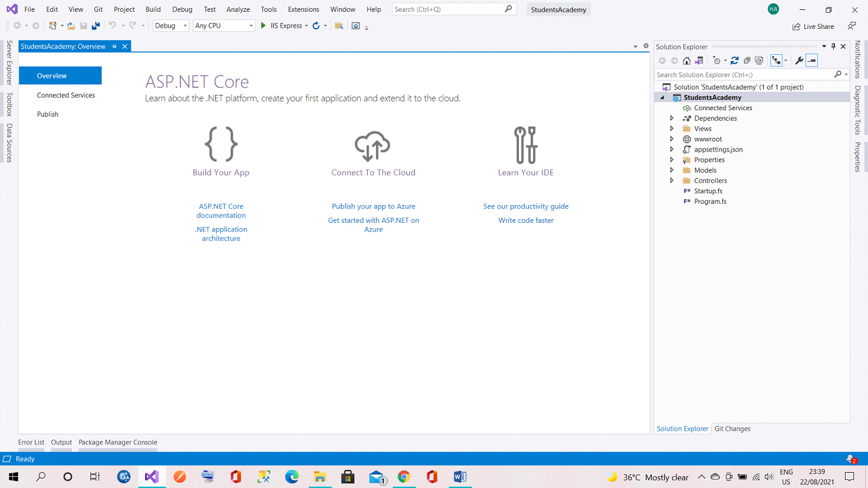
Task: Expand the wwwroot node
Action: coord(672,139)
